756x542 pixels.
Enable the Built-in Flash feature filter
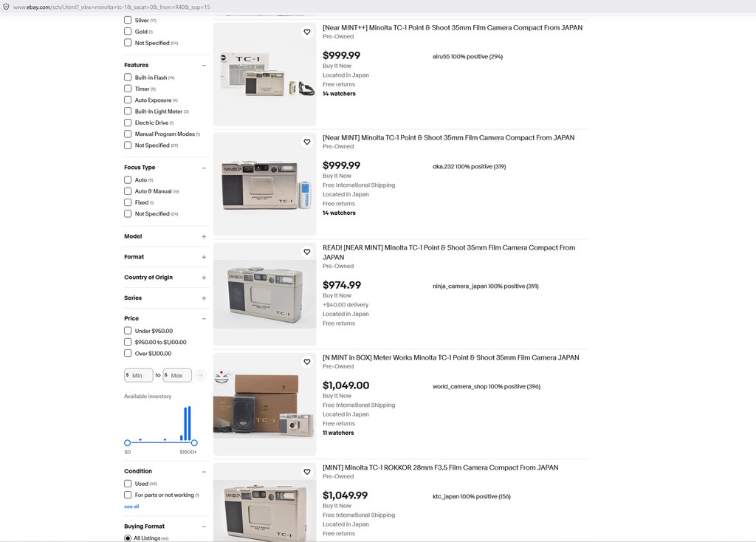[x=128, y=77]
